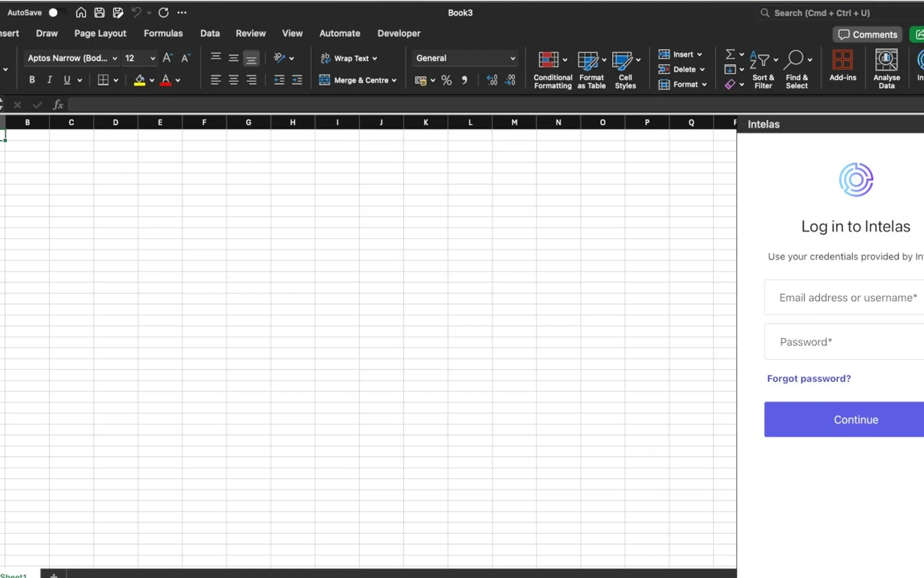The height and width of the screenshot is (578, 924).
Task: Click the Continue button in Intelas
Action: coord(844,420)
